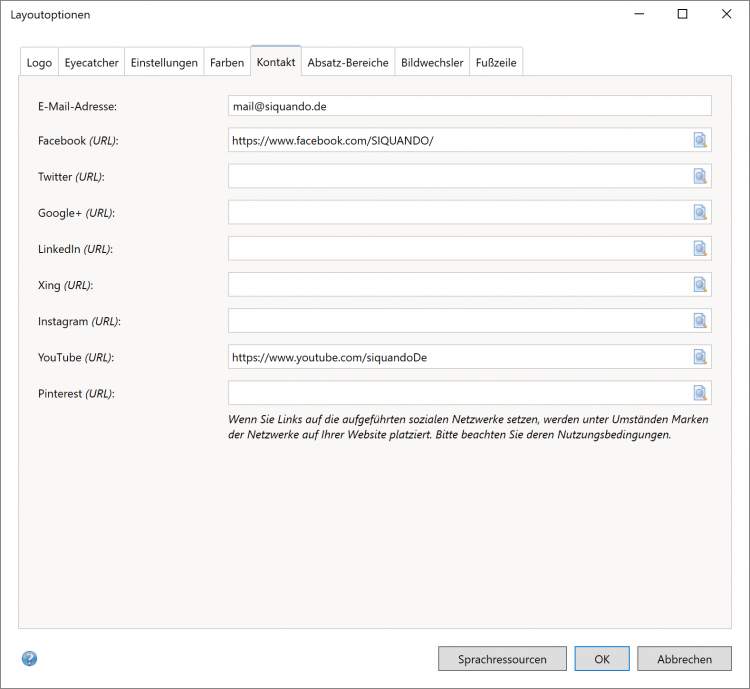This screenshot has width=750, height=689.
Task: Open the Eyecatcher tab
Action: 91,62
